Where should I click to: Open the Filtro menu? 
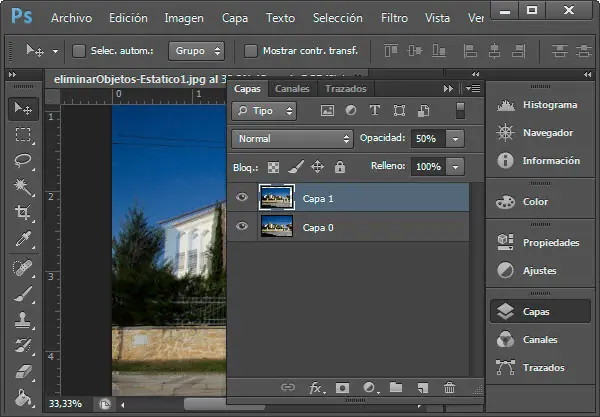394,18
